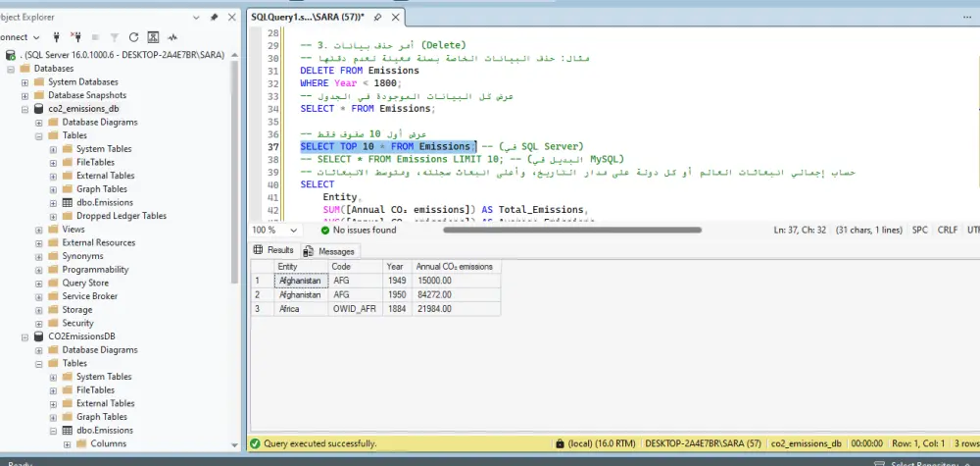Viewport: 980px width, 466px height.
Task: Expand the Database Snapshots folder
Action: tap(25, 95)
